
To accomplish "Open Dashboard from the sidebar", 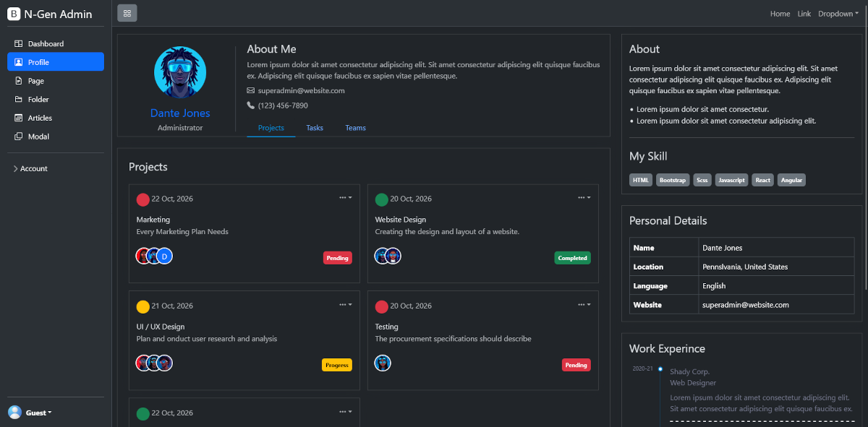I will click(46, 44).
